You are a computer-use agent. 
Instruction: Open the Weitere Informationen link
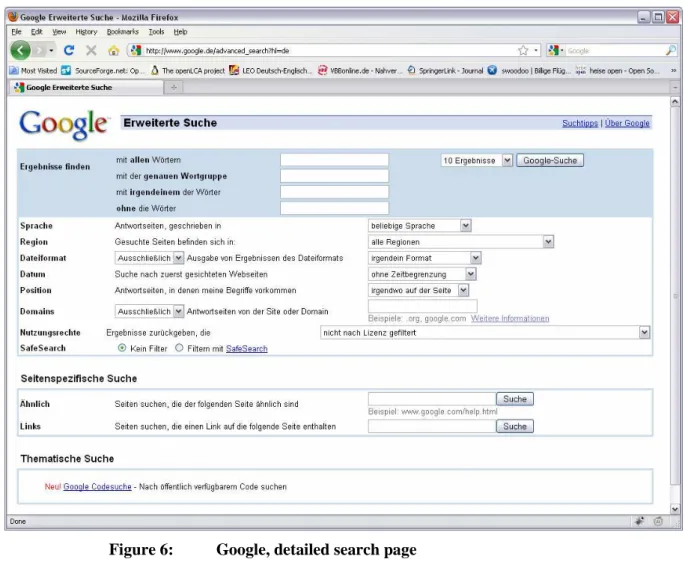coord(510,318)
